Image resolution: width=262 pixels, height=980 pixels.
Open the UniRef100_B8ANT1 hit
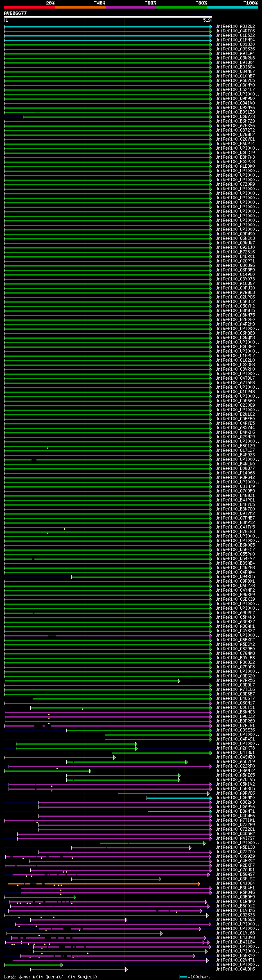coord(235,811)
